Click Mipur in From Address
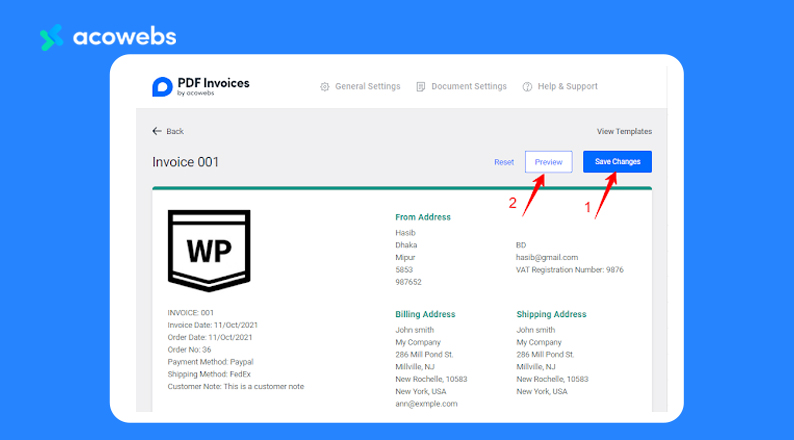Image resolution: width=794 pixels, height=440 pixels. coord(405,257)
